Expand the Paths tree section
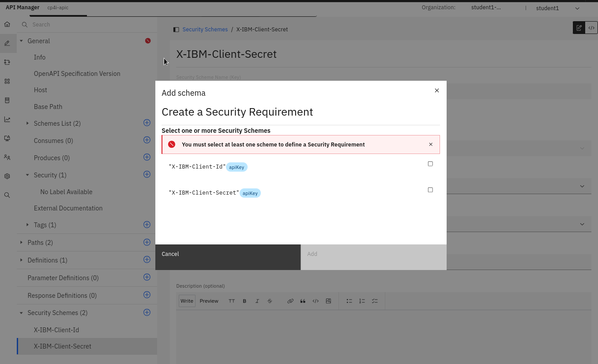The image size is (598, 364). [x=21, y=243]
